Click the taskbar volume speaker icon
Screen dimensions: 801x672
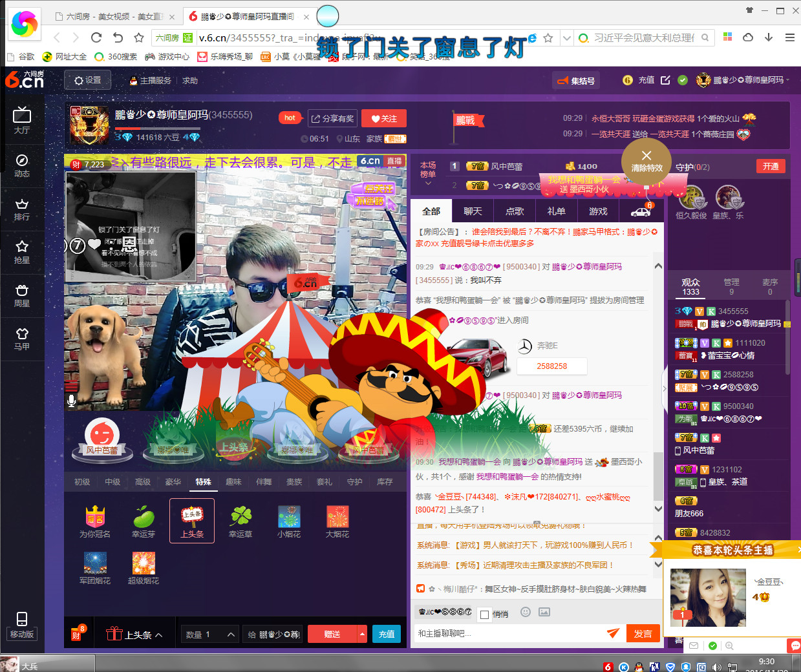(x=716, y=667)
